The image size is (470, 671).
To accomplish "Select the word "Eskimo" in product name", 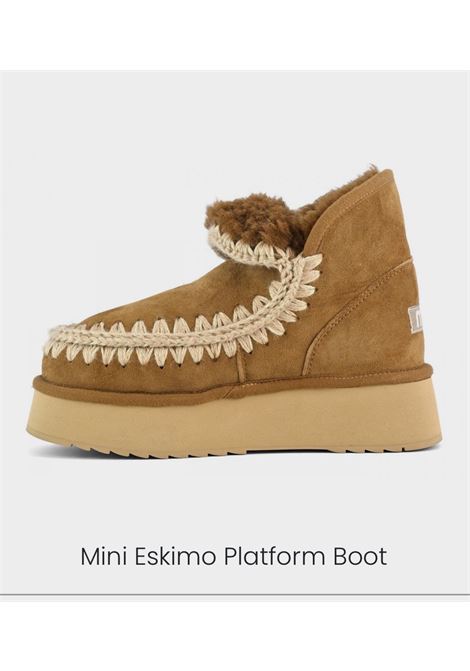I will [x=178, y=556].
